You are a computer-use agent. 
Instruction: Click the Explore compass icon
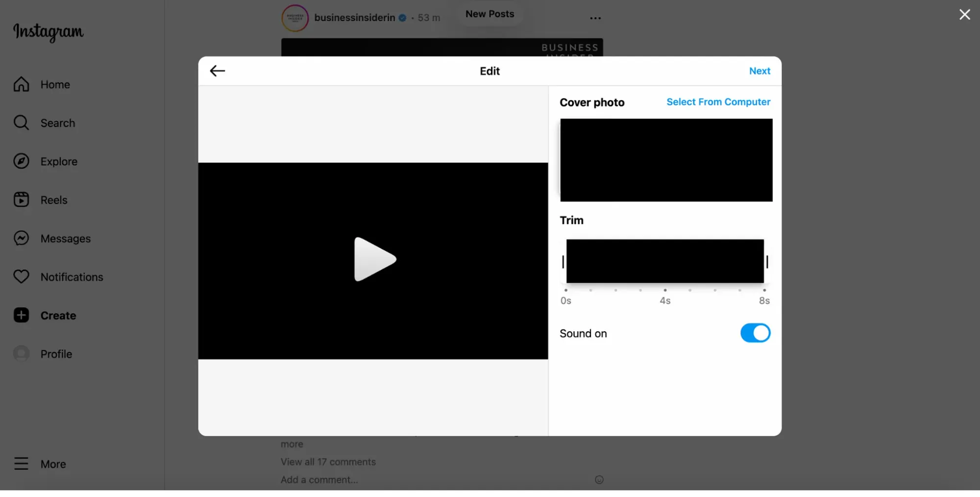[21, 161]
